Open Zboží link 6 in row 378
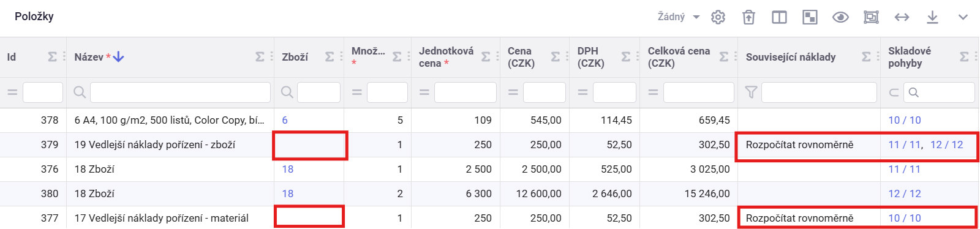The image size is (980, 229). pyautogui.click(x=285, y=120)
